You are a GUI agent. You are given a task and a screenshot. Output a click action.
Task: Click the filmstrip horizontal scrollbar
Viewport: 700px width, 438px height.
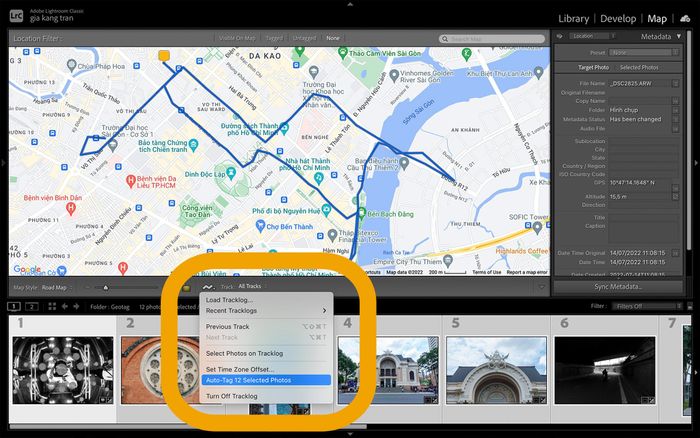click(188, 427)
